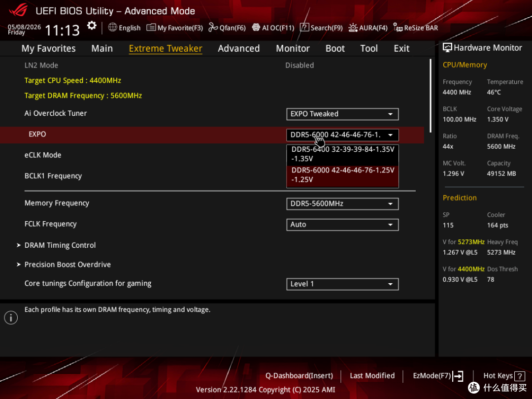The image size is (532, 399).
Task: Switch to the Main tab
Action: pos(102,48)
